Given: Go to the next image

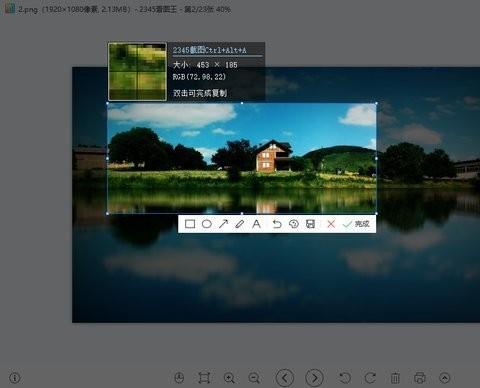Looking at the screenshot, I should pos(314,378).
